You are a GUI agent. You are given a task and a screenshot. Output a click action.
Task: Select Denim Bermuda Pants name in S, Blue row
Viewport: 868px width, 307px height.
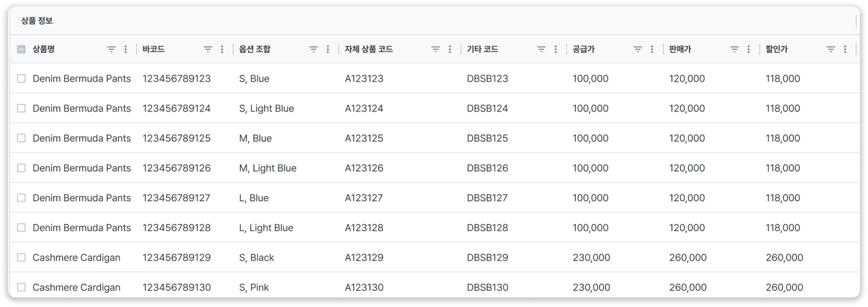81,78
